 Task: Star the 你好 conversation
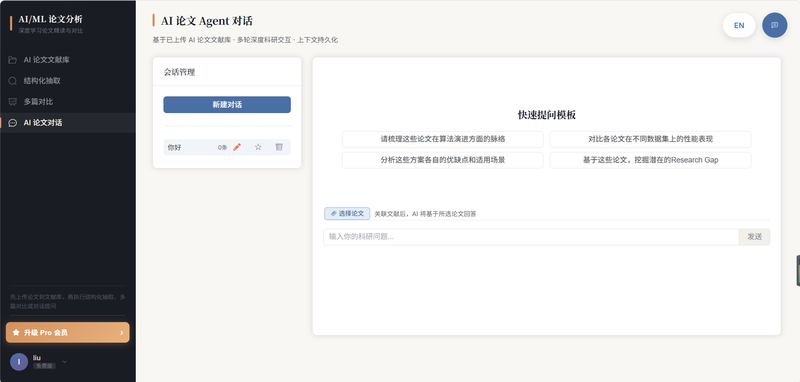[258, 147]
